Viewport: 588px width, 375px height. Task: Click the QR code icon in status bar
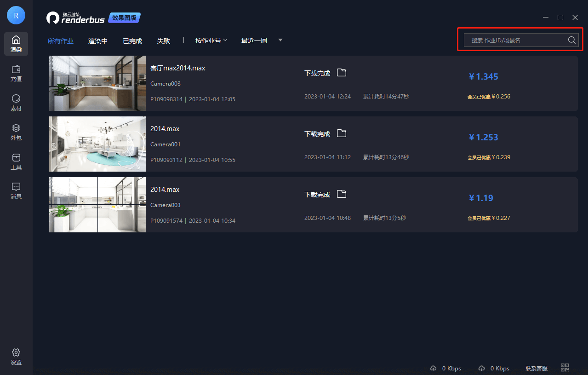[x=565, y=368]
